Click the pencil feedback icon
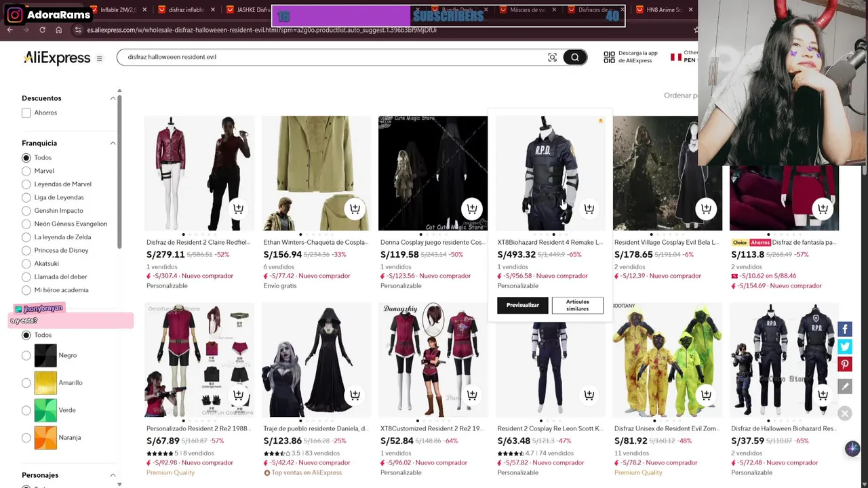 845,386
